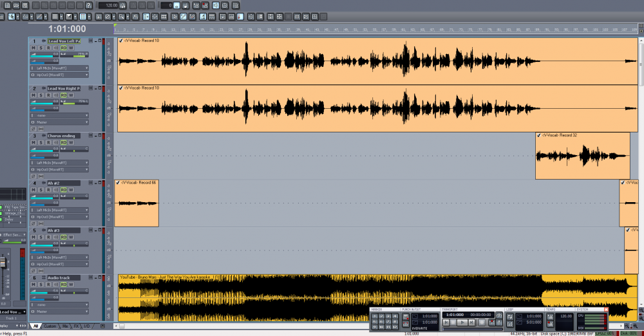Arm the Chorus ending track for recording

(49, 143)
